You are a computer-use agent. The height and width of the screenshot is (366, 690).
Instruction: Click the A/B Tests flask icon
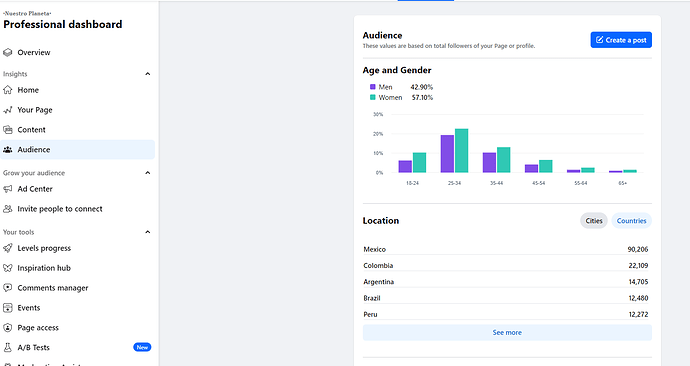[x=7, y=348]
